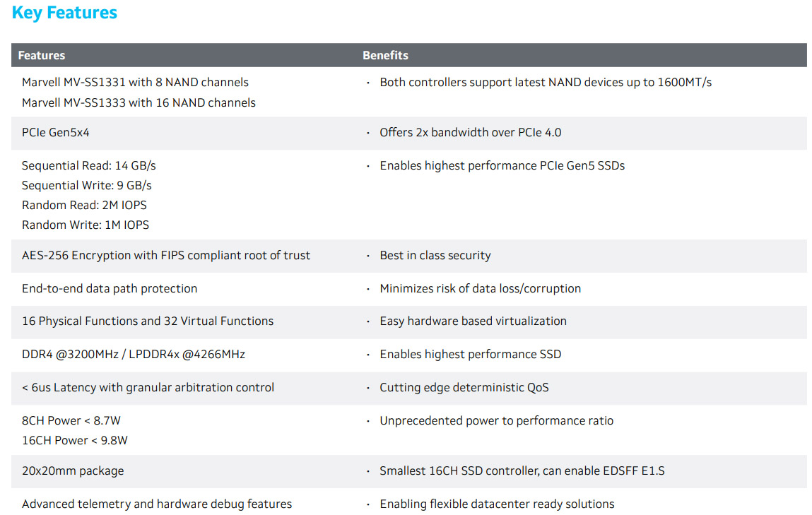Image resolution: width=812 pixels, height=515 pixels.
Task: Click Offers 2x bandwidth over PCIe 4.0
Action: click(x=470, y=133)
